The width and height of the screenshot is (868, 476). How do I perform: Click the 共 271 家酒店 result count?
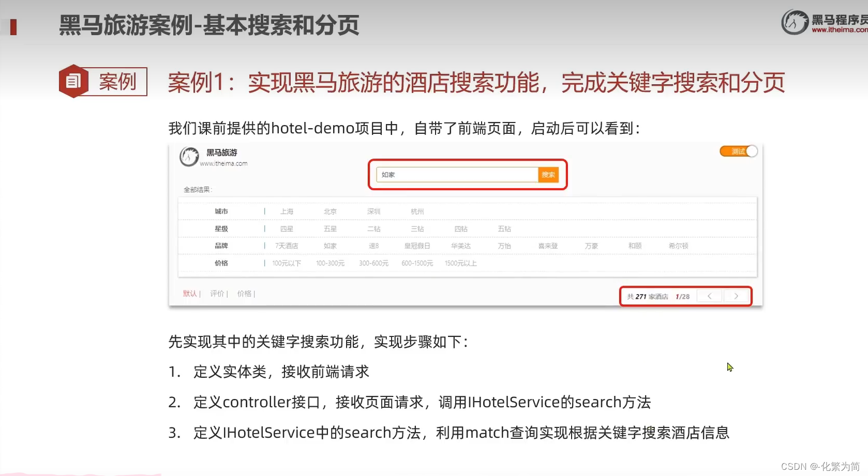tap(648, 297)
